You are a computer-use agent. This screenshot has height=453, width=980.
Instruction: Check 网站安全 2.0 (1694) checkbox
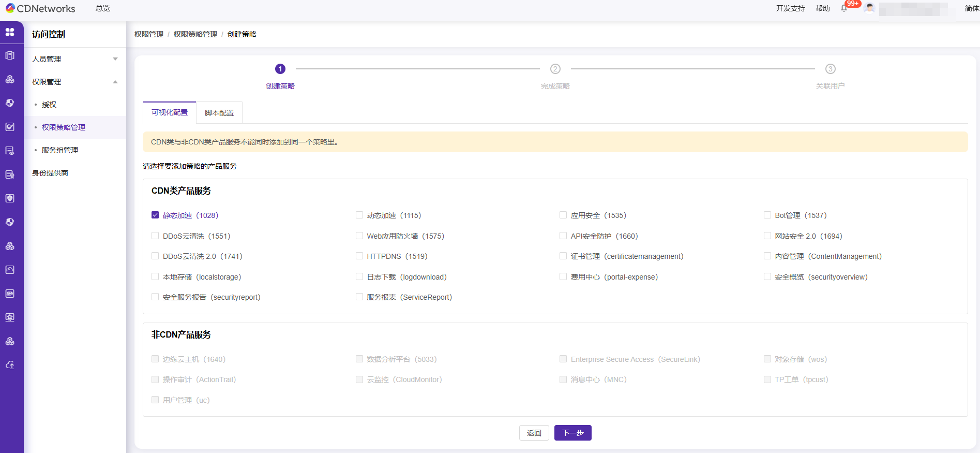[x=767, y=236]
